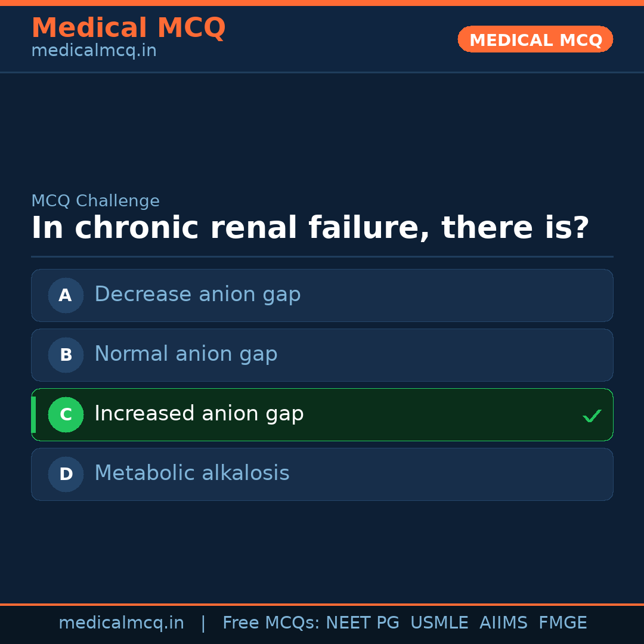The image size is (644, 644).
Task: Click USMLE in the footer
Action: tap(439, 623)
